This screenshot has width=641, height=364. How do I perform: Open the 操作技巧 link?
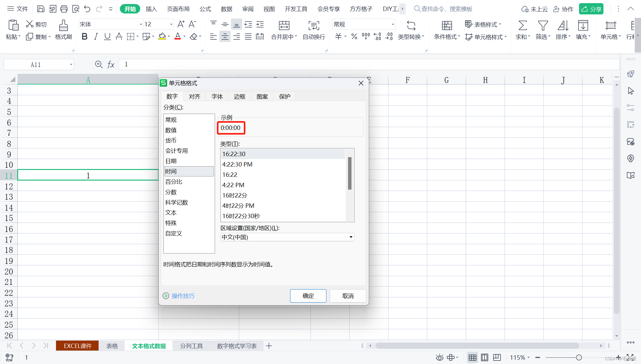183,296
